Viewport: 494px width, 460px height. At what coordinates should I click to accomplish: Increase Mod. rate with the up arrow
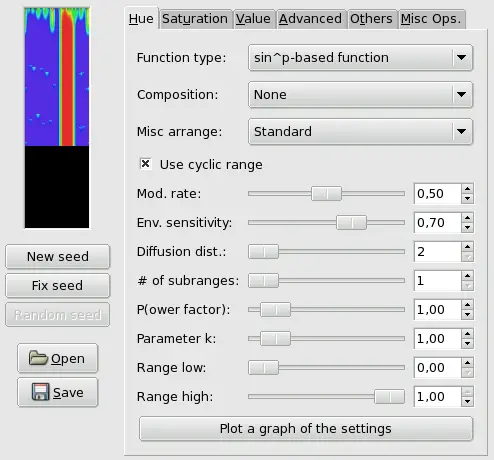click(x=467, y=189)
